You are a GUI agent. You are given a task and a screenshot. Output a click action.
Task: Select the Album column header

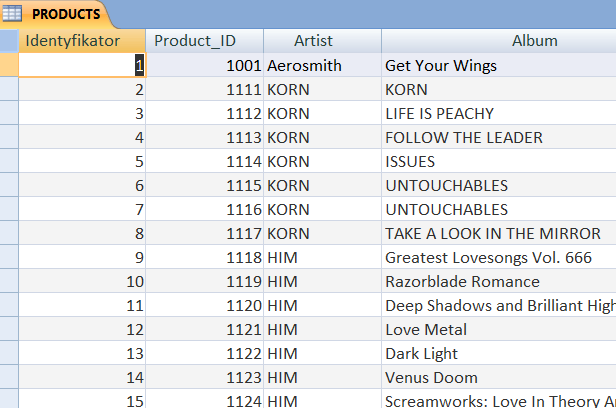(498, 41)
